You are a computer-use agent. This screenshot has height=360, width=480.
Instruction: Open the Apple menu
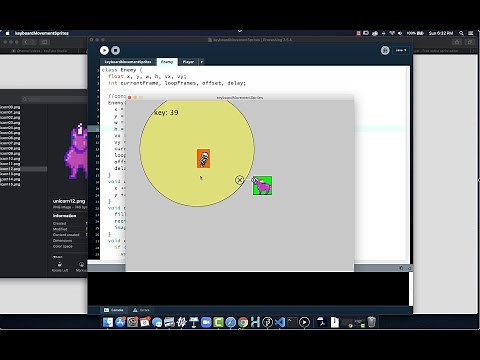click(7, 33)
